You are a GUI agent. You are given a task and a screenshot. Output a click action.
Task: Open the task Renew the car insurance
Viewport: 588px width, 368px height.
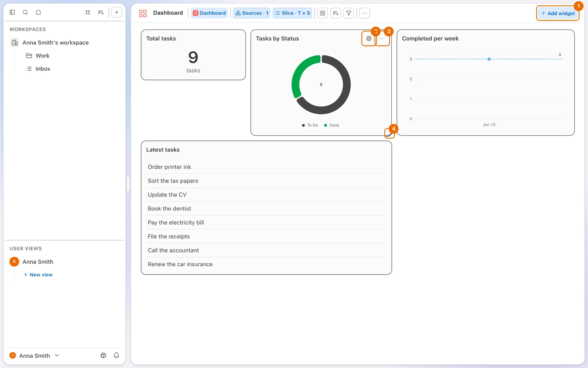(x=266, y=264)
